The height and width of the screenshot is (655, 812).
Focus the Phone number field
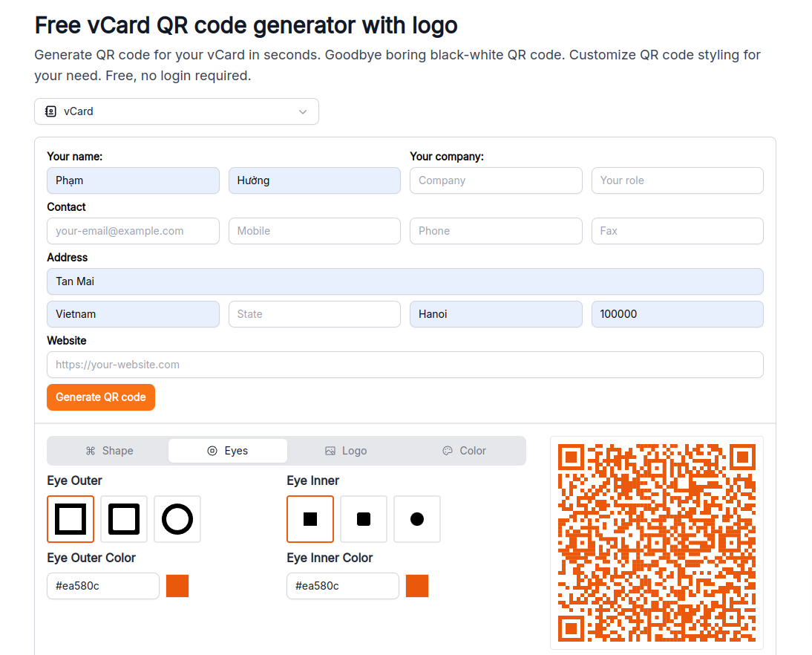[x=496, y=231]
